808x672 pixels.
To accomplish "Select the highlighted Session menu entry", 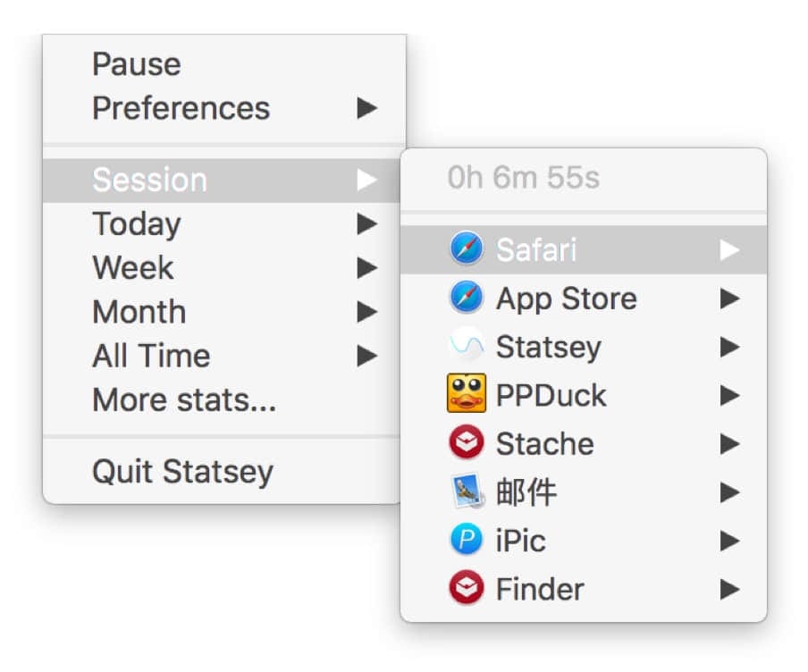I will pos(222,180).
